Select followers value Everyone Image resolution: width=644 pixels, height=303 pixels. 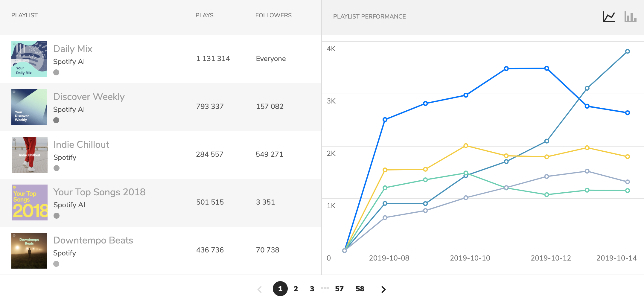pos(271,59)
